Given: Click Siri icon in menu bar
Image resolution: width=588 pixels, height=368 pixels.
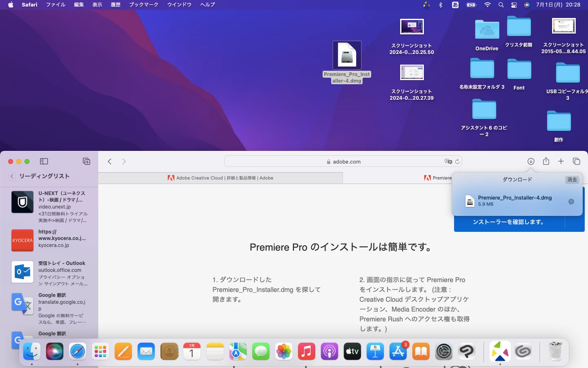Looking at the screenshot, I should tap(527, 5).
